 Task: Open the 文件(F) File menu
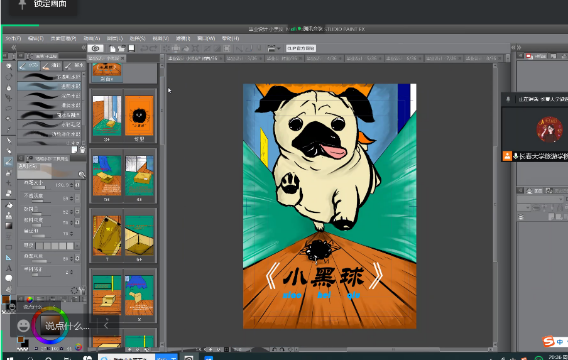pyautogui.click(x=13, y=38)
